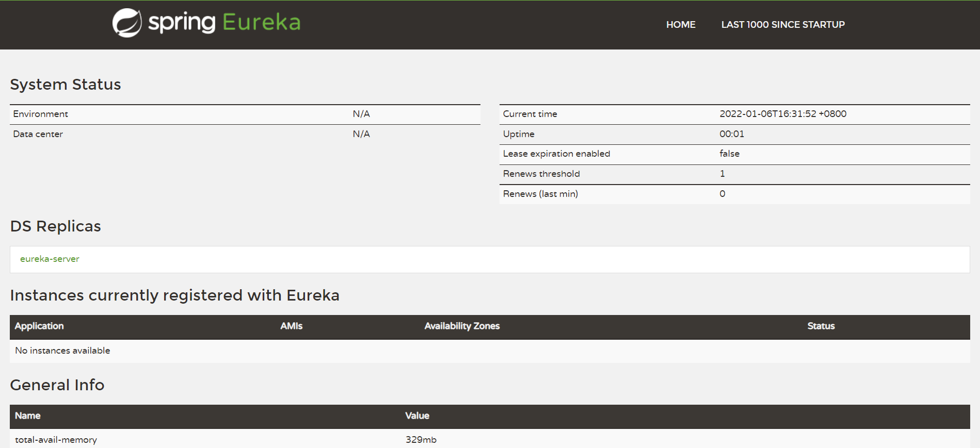Viewport: 980px width, 448px height.
Task: Click the AMIs column header
Action: [292, 326]
